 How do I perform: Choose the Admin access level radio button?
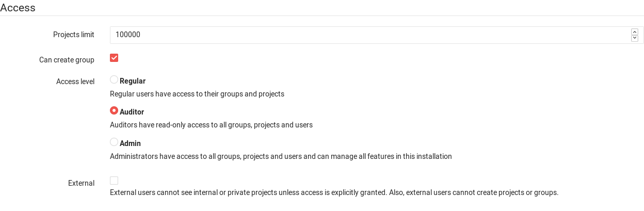tap(114, 142)
